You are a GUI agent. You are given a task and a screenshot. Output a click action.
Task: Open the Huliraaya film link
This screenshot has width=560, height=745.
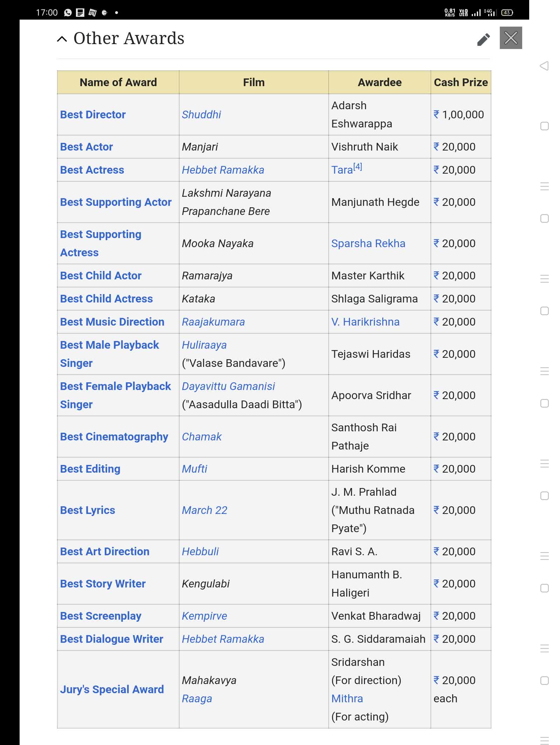click(x=204, y=345)
